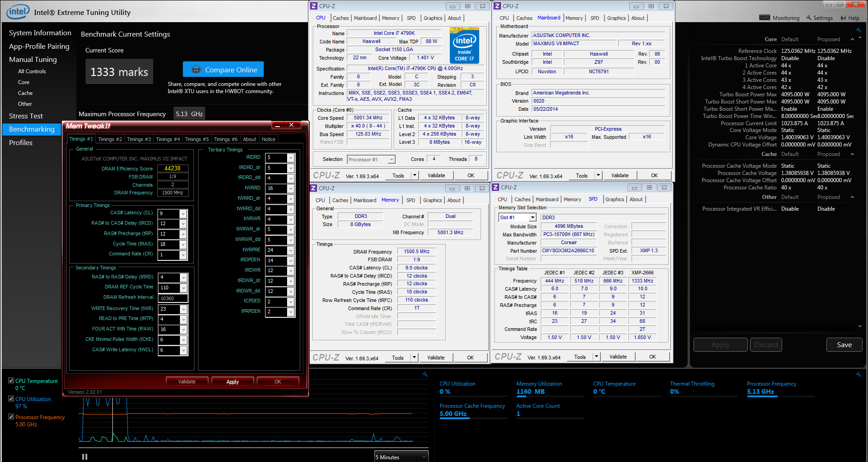Image resolution: width=868 pixels, height=462 pixels.
Task: Open CAS# Latency (CL) dropdown
Action: (183, 213)
